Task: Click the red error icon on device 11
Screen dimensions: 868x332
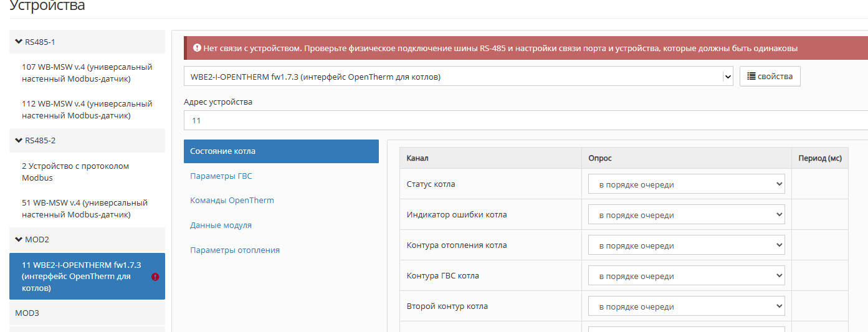Action: (155, 277)
